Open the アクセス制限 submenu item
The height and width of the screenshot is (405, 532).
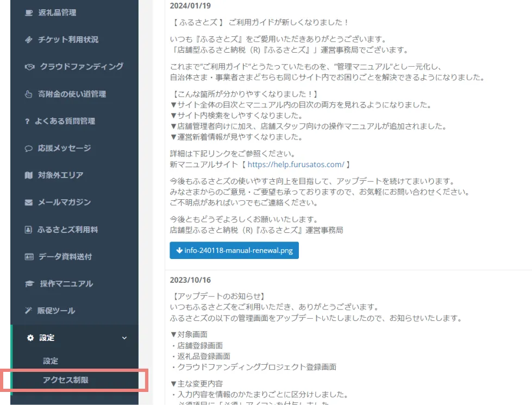point(66,380)
